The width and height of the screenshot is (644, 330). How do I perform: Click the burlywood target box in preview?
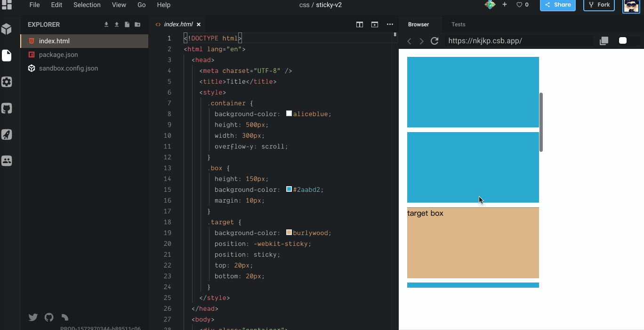coord(473,243)
